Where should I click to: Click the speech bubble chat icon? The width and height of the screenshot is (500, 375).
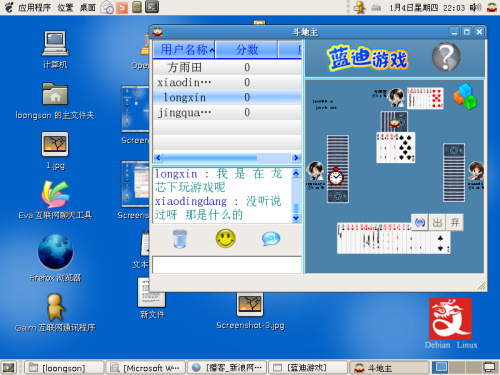point(271,239)
